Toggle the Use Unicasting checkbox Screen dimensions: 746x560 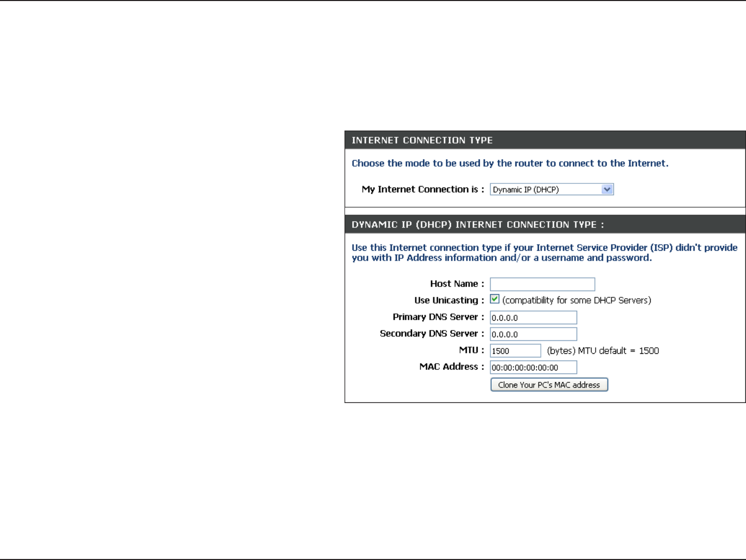tap(495, 299)
